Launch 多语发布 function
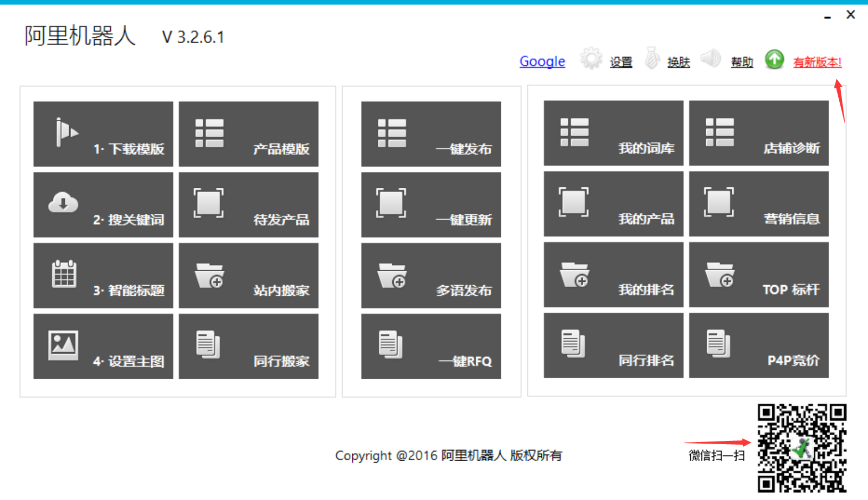 (431, 276)
